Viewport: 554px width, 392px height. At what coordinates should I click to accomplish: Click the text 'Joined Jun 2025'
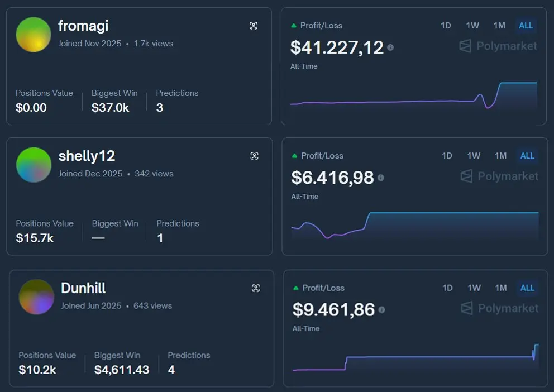point(91,306)
